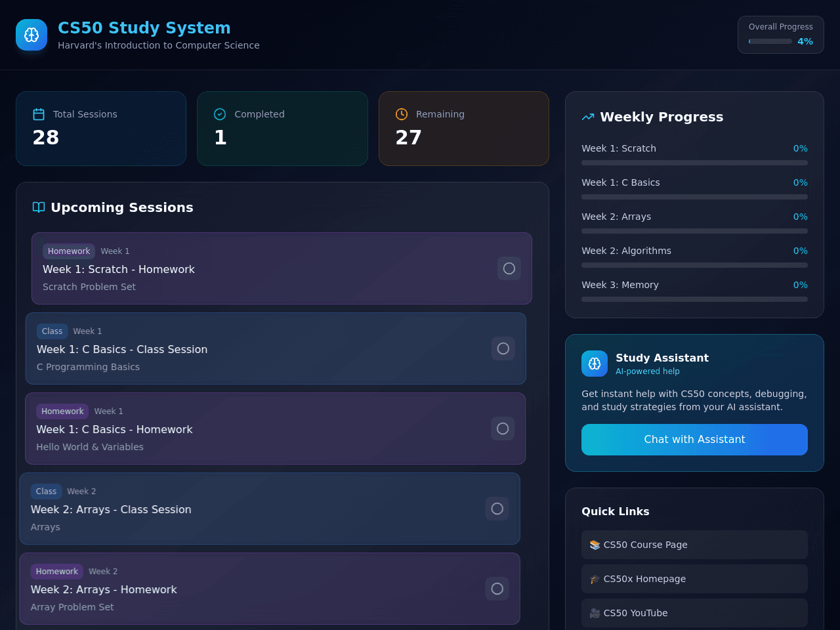Click the 28 total sessions number
Screen dimensions: 840x630
coord(46,137)
